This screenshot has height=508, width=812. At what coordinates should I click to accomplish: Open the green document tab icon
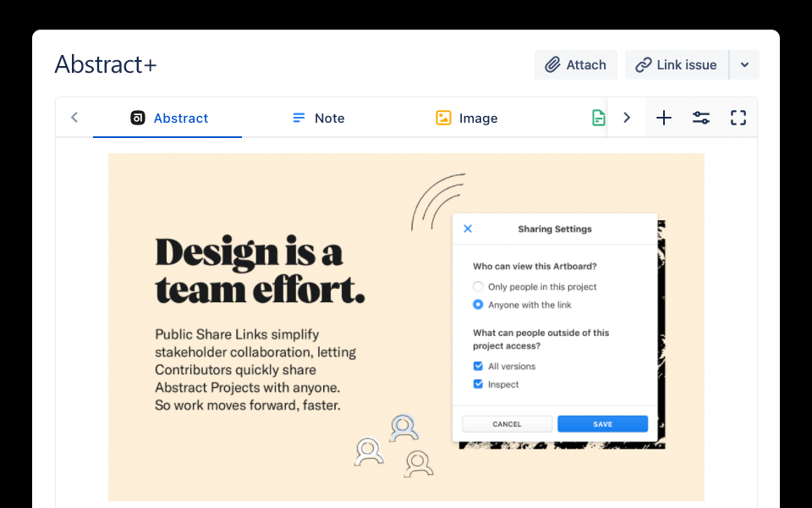click(599, 119)
